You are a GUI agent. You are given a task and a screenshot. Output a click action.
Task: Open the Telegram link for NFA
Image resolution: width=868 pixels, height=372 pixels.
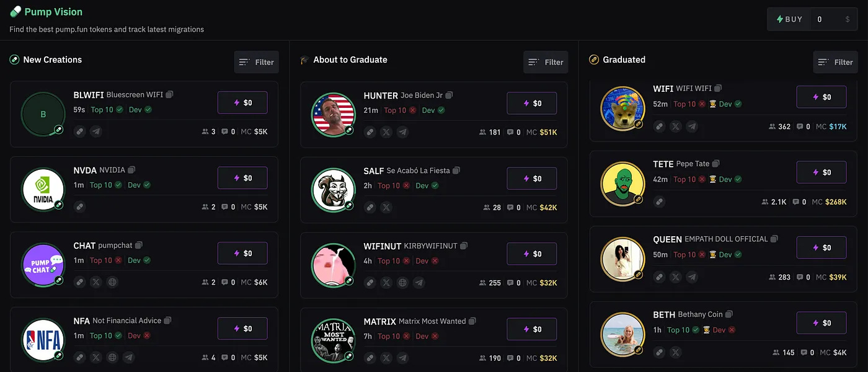[128, 357]
